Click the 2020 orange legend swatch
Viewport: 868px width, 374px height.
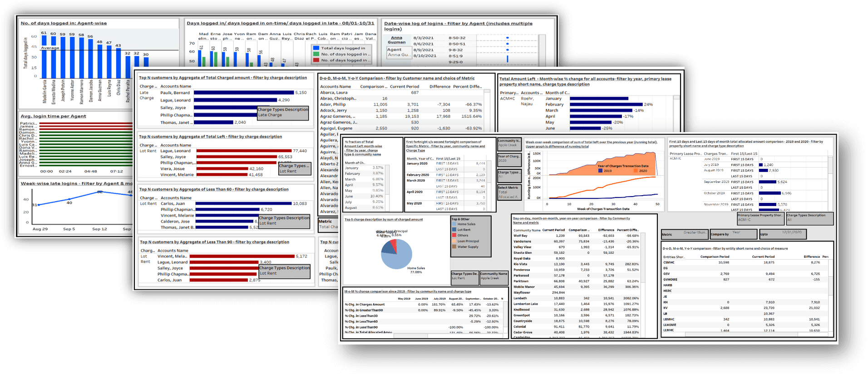(x=636, y=171)
